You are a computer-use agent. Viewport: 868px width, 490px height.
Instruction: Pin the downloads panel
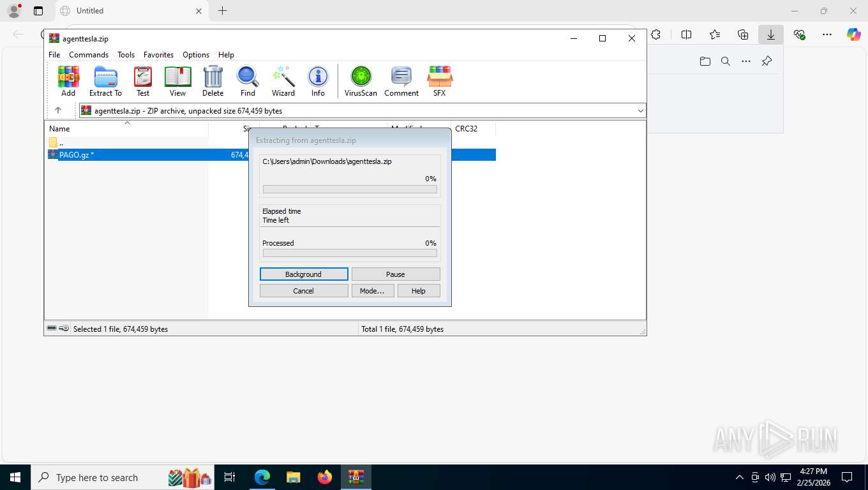(x=767, y=61)
